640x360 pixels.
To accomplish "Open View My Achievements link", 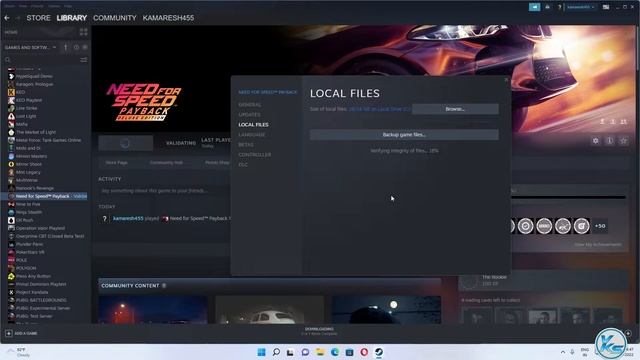I will tap(598, 244).
